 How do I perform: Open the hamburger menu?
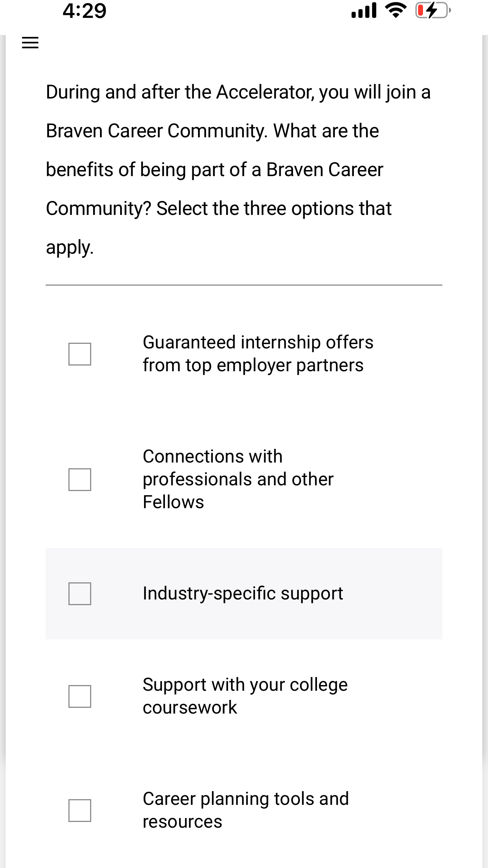(30, 43)
